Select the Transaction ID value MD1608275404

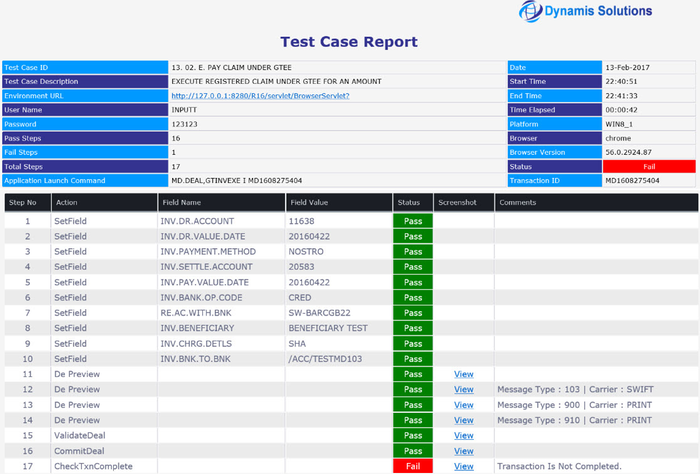pos(633,180)
